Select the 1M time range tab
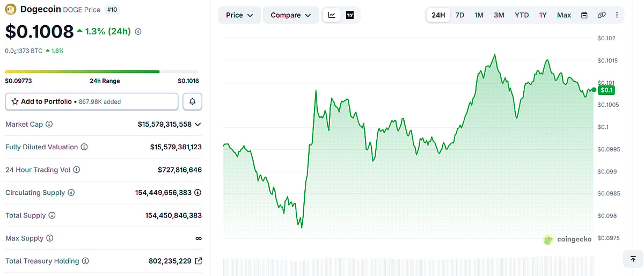Viewport: 644px width, 276px height. click(479, 15)
